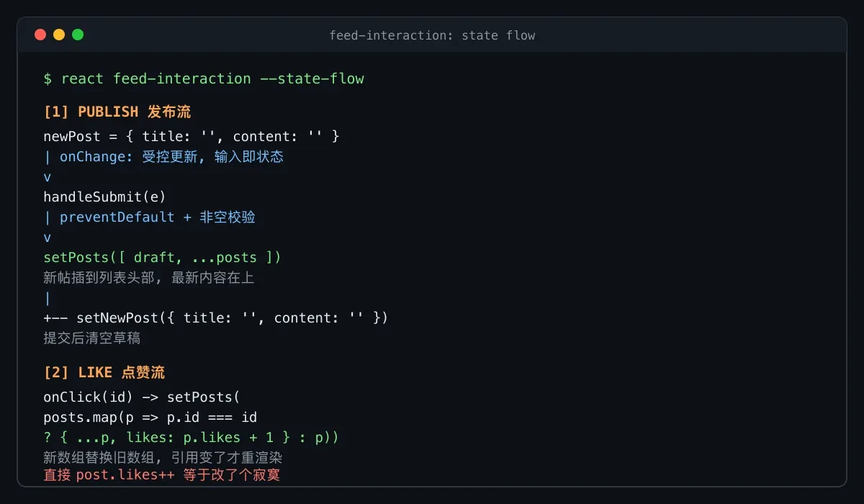Click the window title 'feed-interaction: state flow'
The image size is (864, 504).
coord(432,35)
